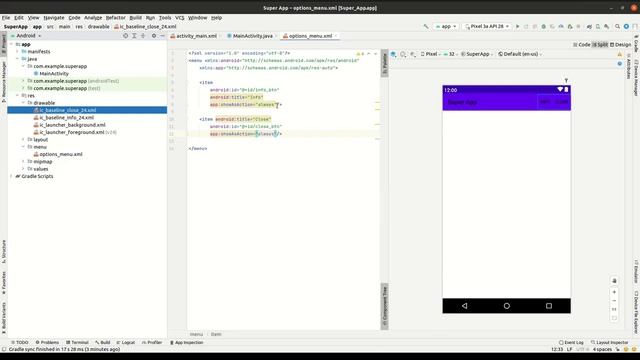The width and height of the screenshot is (640, 360).
Task: Select options_menu.xml in the project tree
Action: coord(61,154)
